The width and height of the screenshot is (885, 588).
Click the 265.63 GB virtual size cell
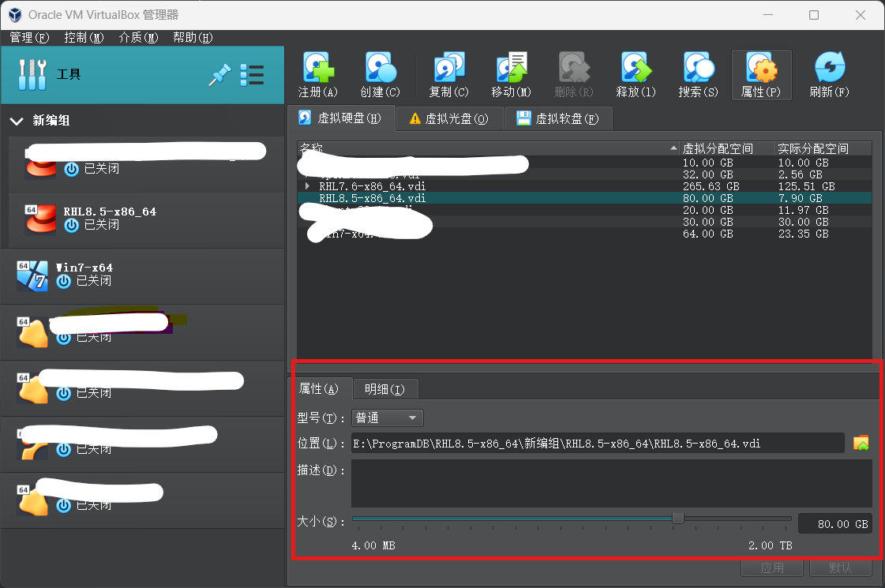711,186
